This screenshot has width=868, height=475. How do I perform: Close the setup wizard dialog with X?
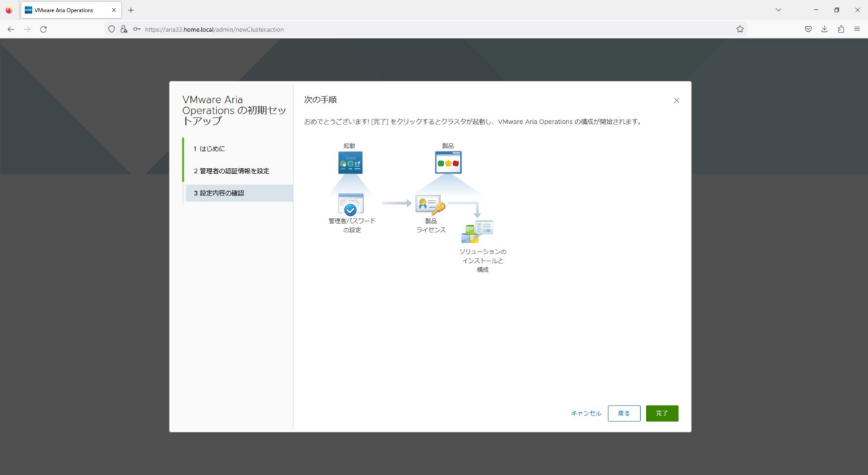pyautogui.click(x=676, y=101)
